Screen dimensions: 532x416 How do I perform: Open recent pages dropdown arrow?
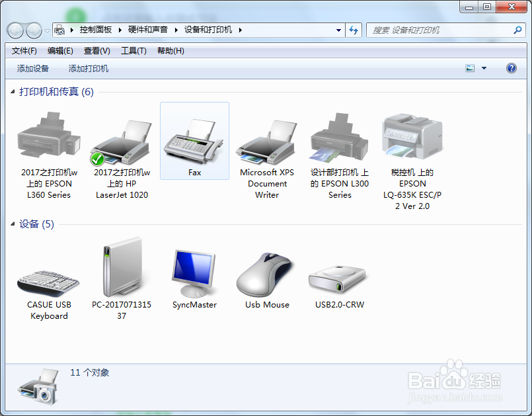(47, 31)
